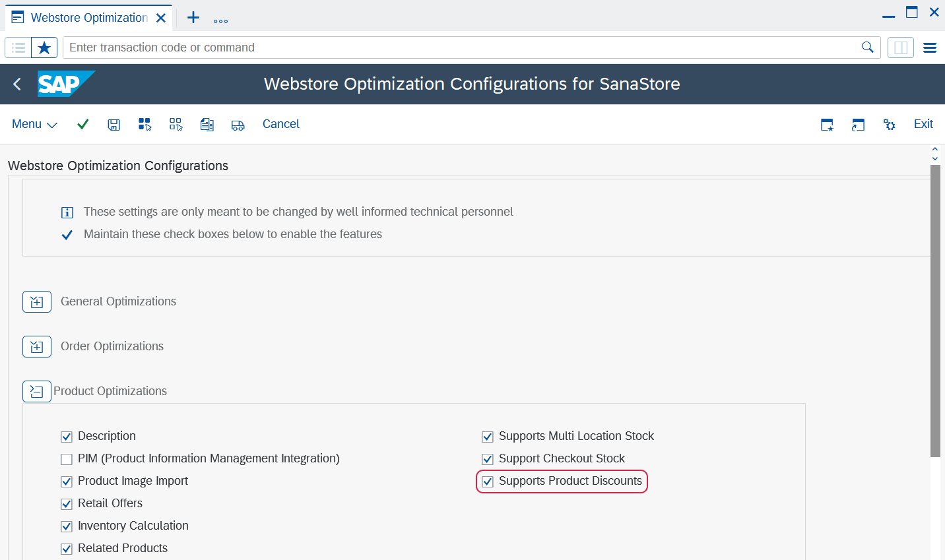Toggle the navigation list icon
The width and height of the screenshot is (945, 560).
pos(18,47)
